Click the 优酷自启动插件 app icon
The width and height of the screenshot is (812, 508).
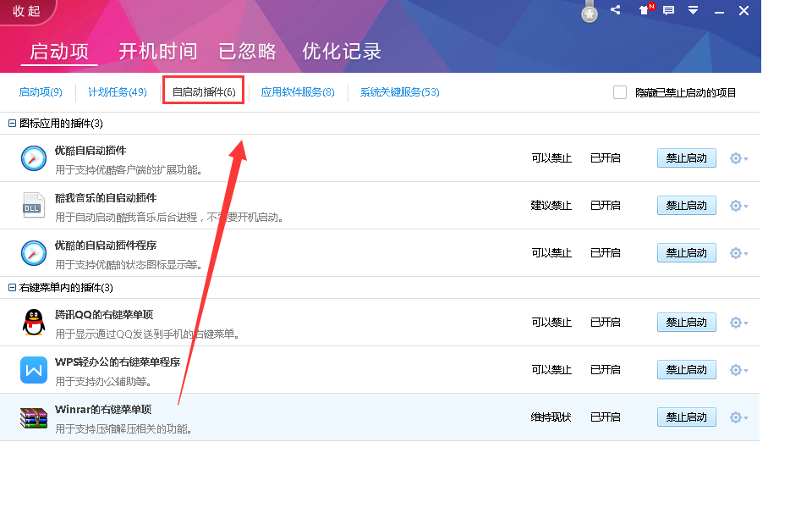(34, 158)
